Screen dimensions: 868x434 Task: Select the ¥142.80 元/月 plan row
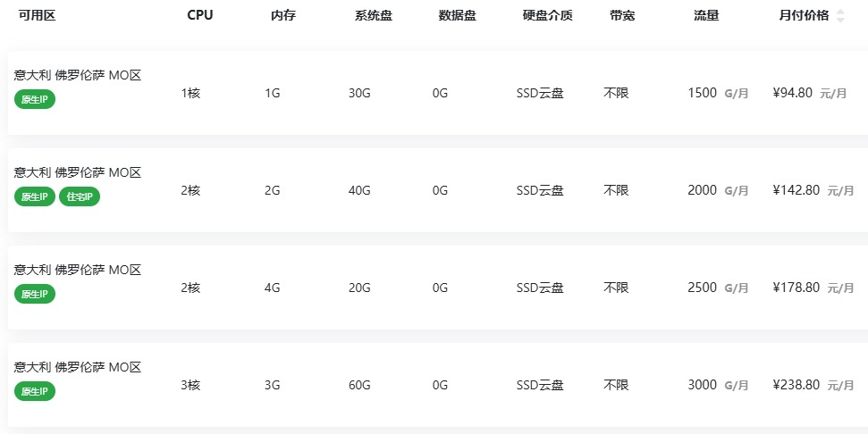pyautogui.click(x=438, y=190)
